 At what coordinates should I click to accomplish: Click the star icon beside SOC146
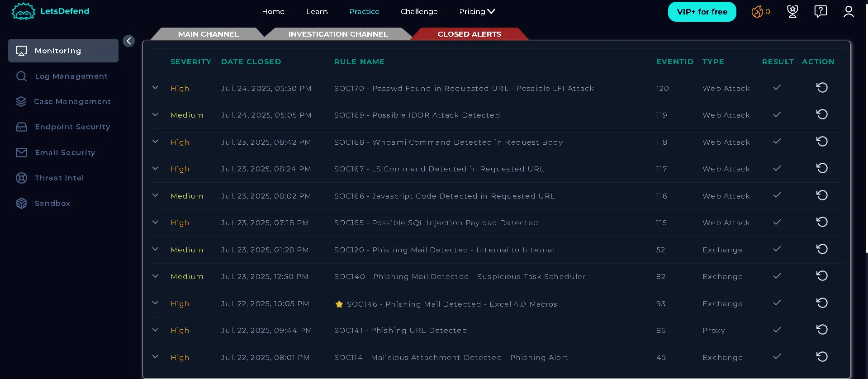click(x=339, y=304)
